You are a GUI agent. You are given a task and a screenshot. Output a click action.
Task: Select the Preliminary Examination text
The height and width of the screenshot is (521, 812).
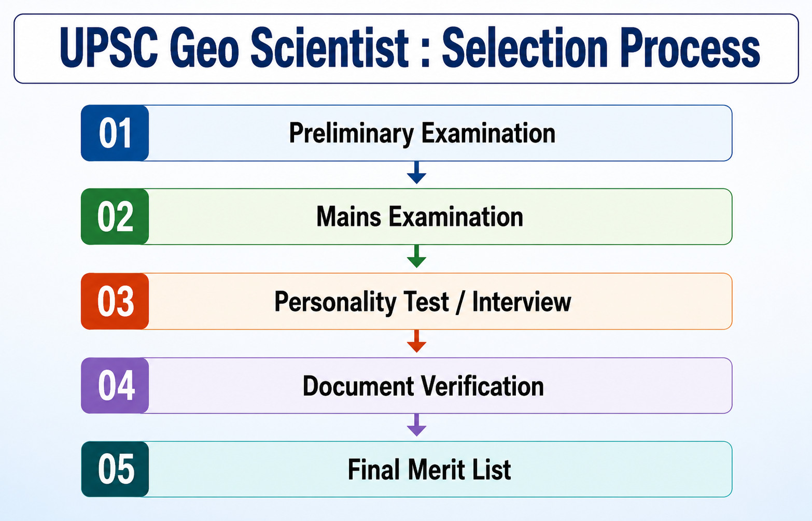(422, 134)
